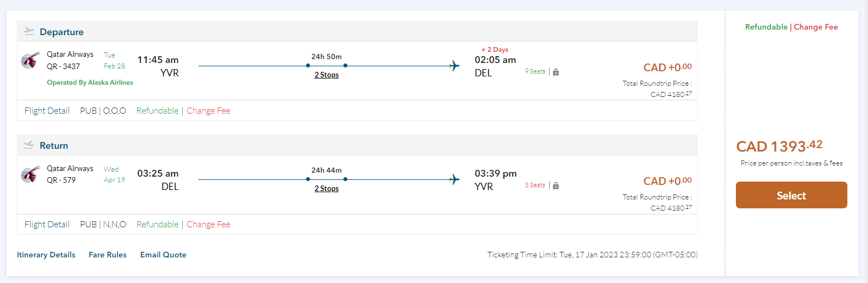Viewport: 868px width, 283px height.
Task: Open Flight Detail for return flight
Action: point(47,225)
